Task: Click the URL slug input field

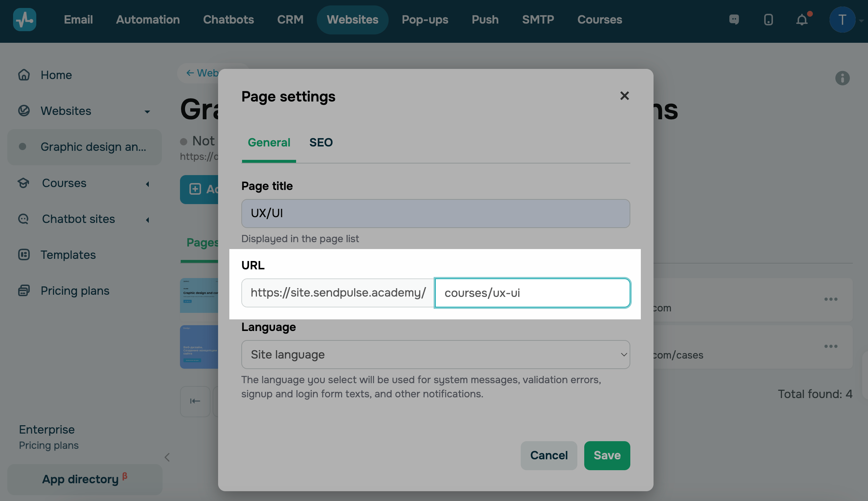Action: 532,293
